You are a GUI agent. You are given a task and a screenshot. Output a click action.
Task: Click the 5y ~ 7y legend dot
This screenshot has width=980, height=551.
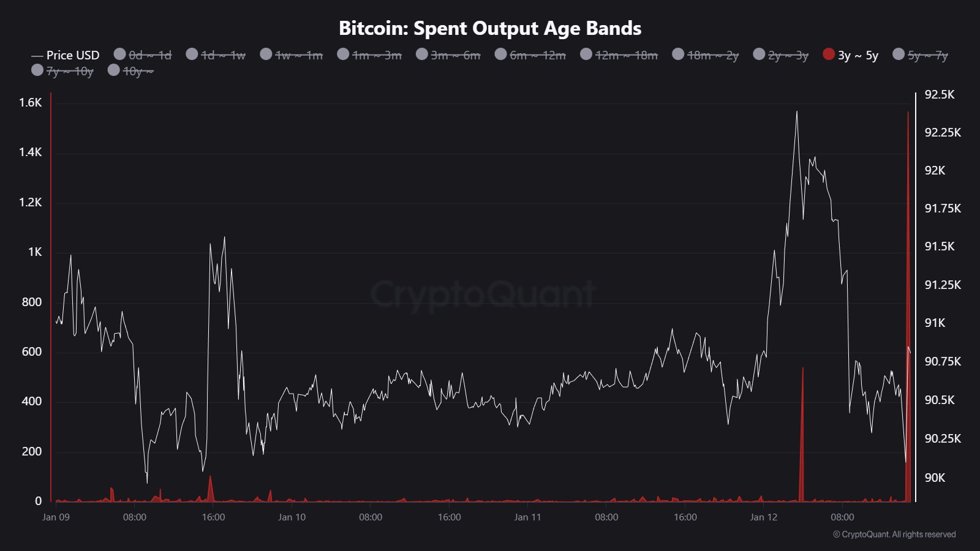(x=899, y=54)
